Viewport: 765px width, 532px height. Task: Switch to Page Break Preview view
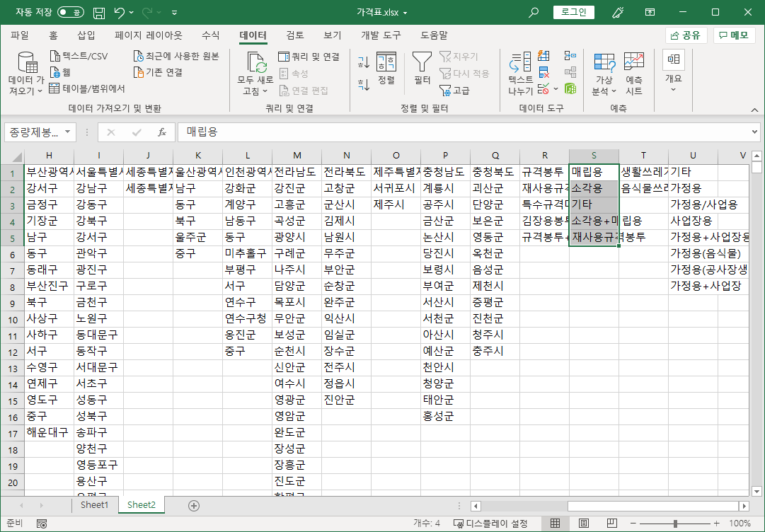[612, 524]
